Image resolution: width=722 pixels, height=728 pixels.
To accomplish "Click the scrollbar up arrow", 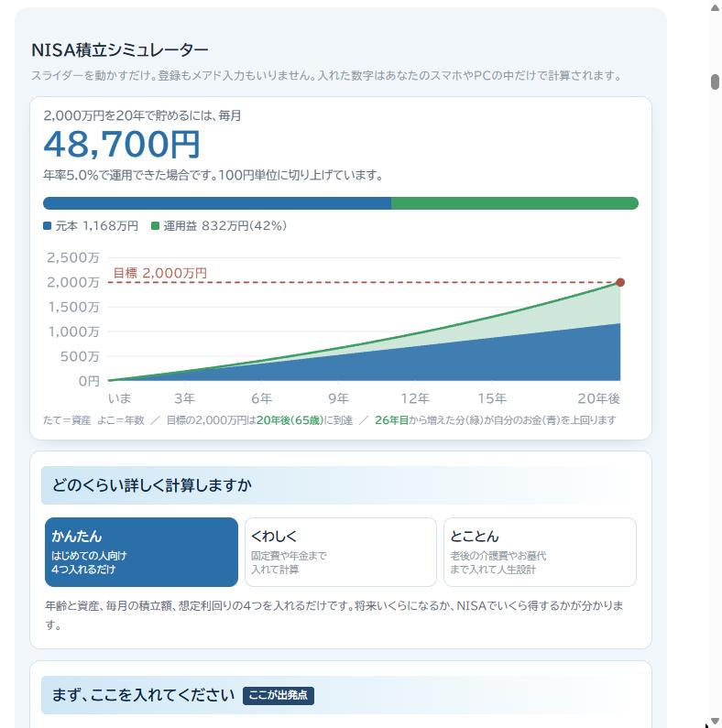I will tap(715, 8).
